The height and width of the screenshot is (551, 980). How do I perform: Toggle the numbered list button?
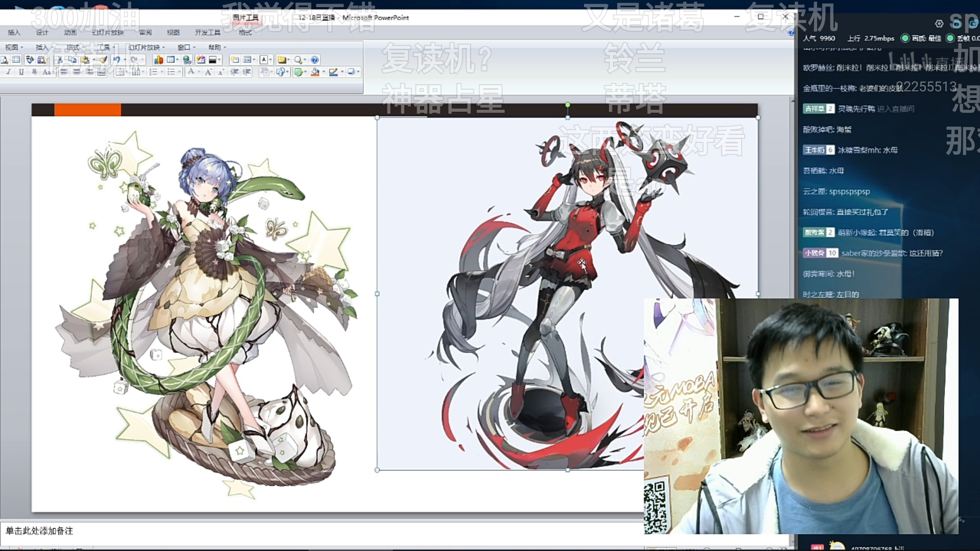click(153, 72)
